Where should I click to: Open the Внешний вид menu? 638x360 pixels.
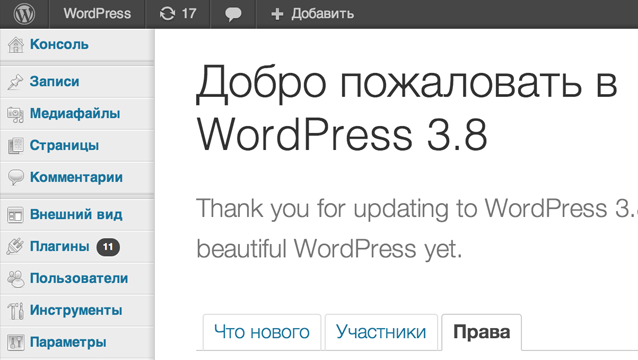(76, 214)
